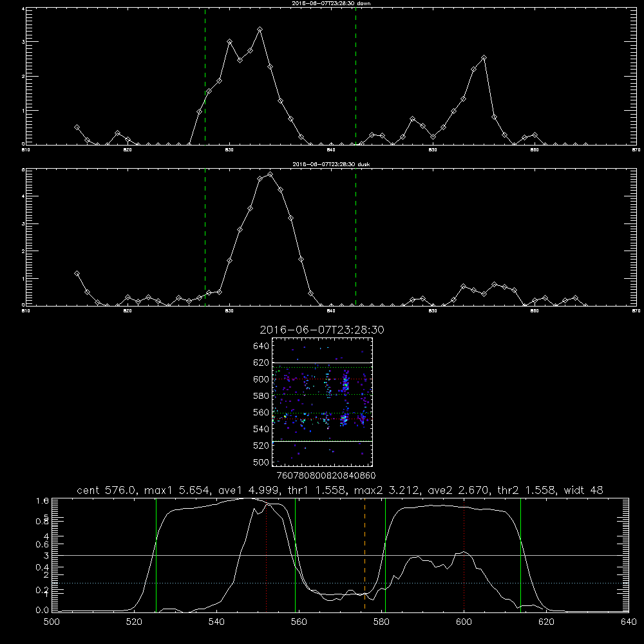
Task: Click the orange dashed center line in the bottom plot
Action: click(365, 554)
